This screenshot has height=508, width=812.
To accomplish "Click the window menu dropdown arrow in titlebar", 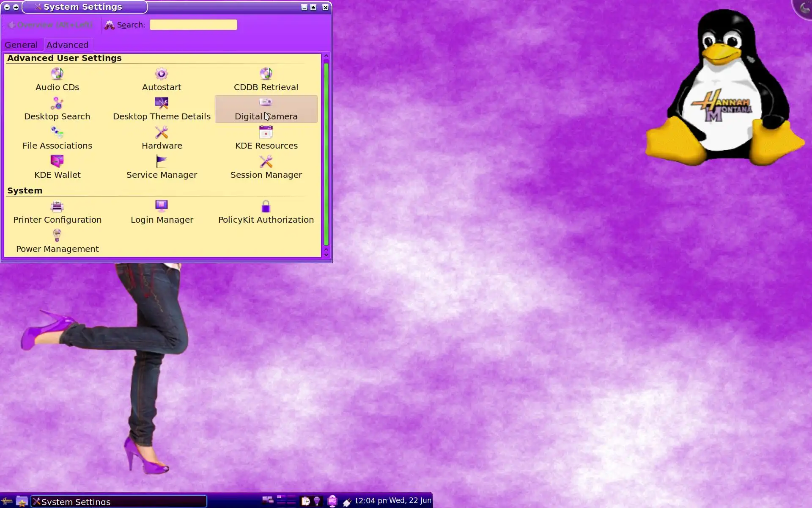I will coord(7,7).
